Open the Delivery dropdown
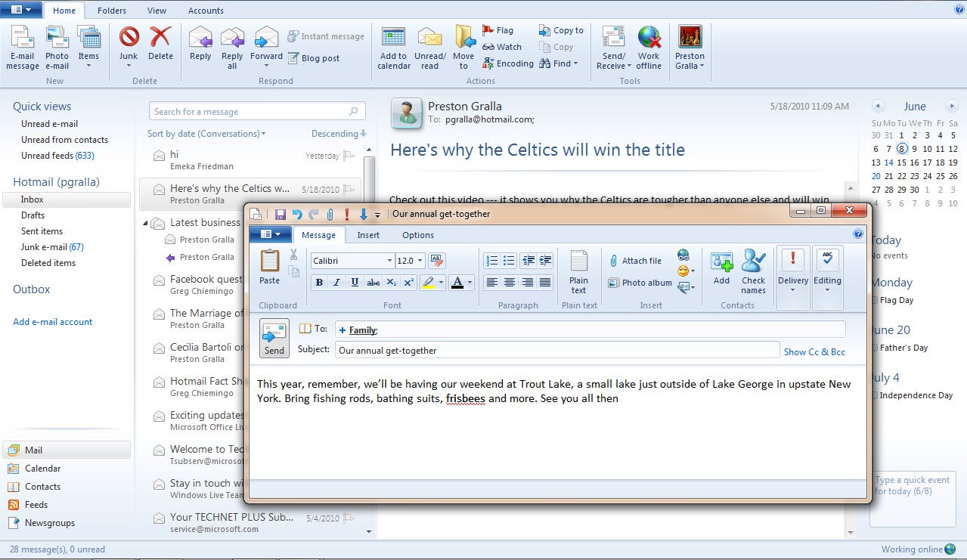 [x=793, y=277]
